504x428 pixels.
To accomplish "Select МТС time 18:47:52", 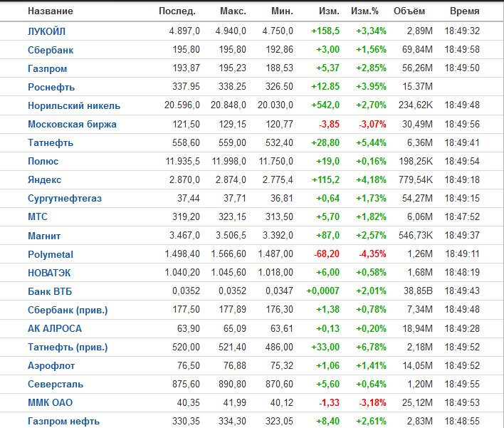I will (462, 216).
